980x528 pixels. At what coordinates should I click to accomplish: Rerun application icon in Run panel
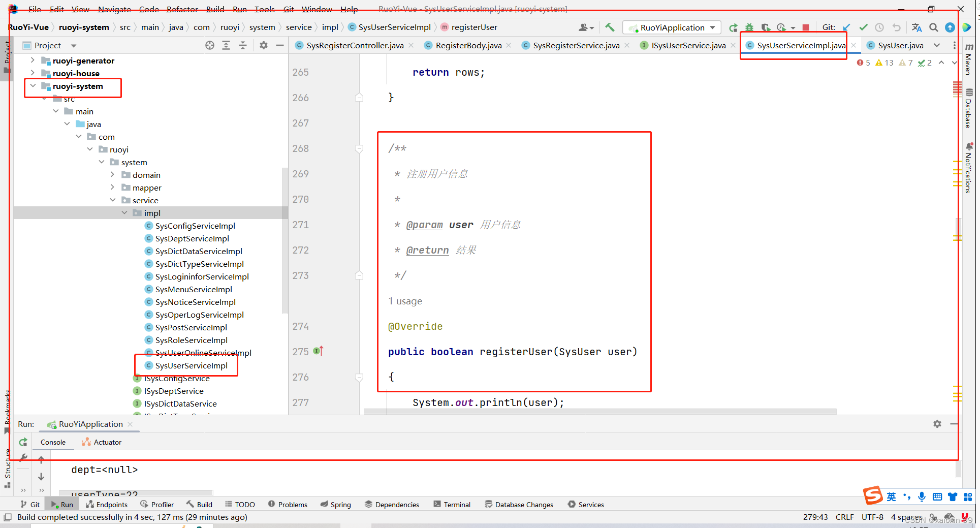pos(23,442)
